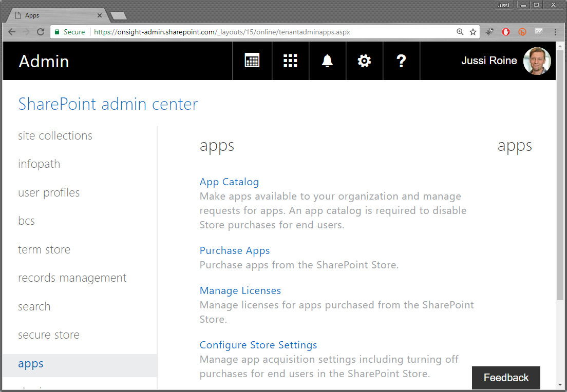Open the Purchase Apps link
The width and height of the screenshot is (567, 392).
click(235, 250)
